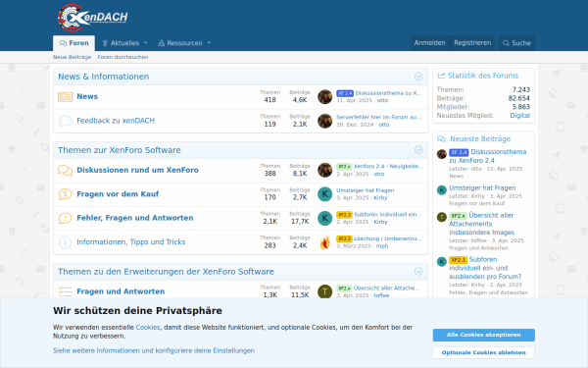Screen dimensions: 588x368
Task: Open Informationen, Tipps und Tricks forum
Action: pos(131,242)
